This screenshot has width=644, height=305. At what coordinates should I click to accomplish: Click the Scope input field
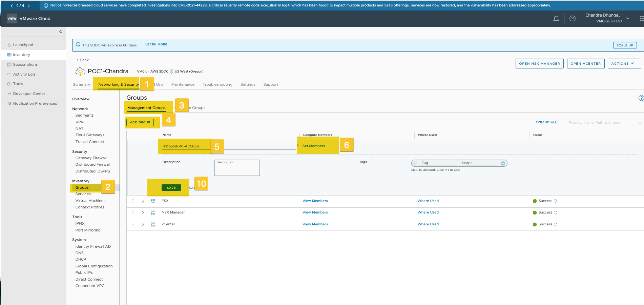(478, 163)
